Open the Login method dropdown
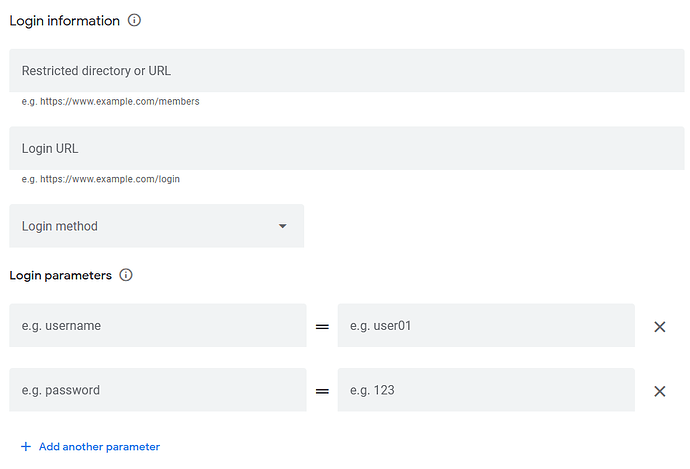 pos(157,226)
